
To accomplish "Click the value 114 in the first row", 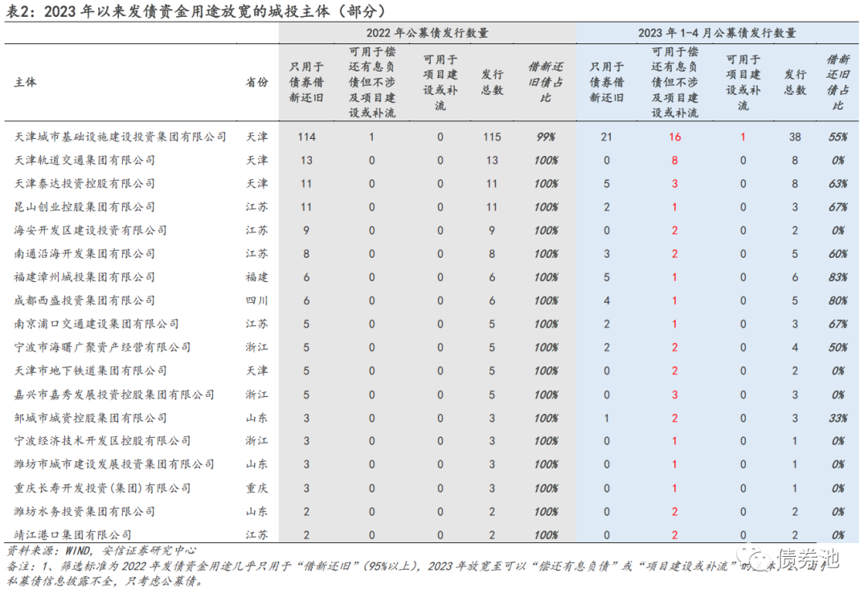I will click(306, 137).
